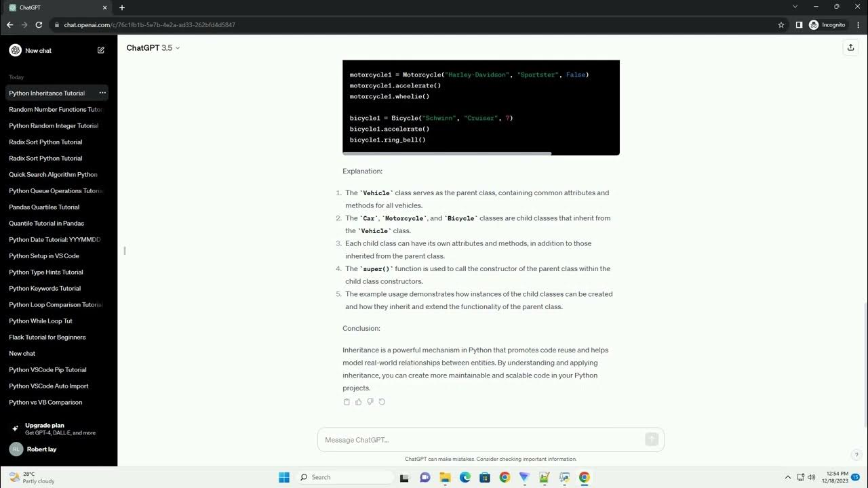Open the share chat icon
This screenshot has height=488, width=868.
[850, 47]
